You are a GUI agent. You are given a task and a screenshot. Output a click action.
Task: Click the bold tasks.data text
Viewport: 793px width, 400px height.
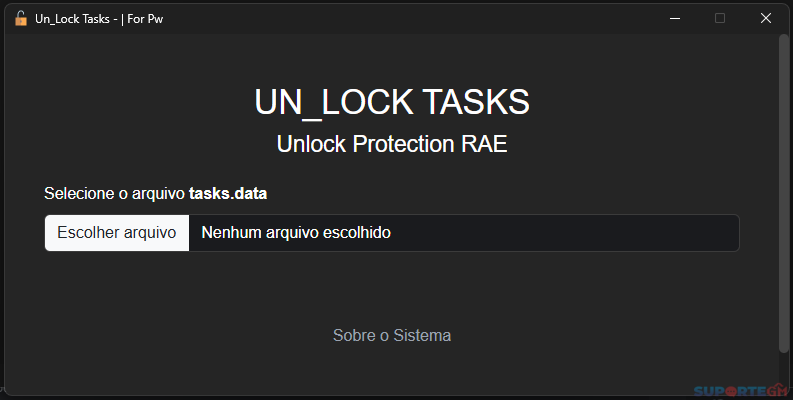click(x=228, y=193)
